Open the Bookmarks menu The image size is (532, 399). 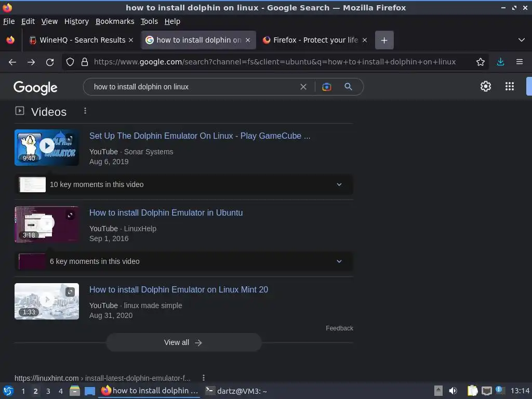pos(115,21)
